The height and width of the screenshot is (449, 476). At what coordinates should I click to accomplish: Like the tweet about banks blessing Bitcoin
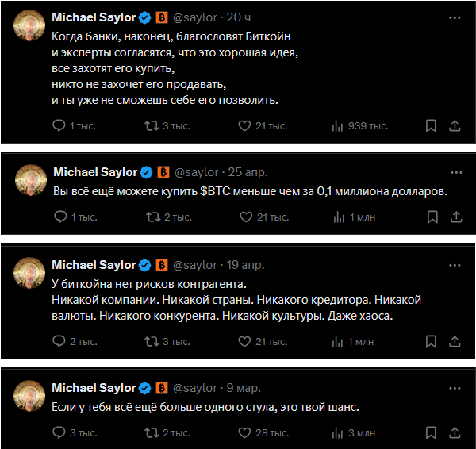click(244, 125)
